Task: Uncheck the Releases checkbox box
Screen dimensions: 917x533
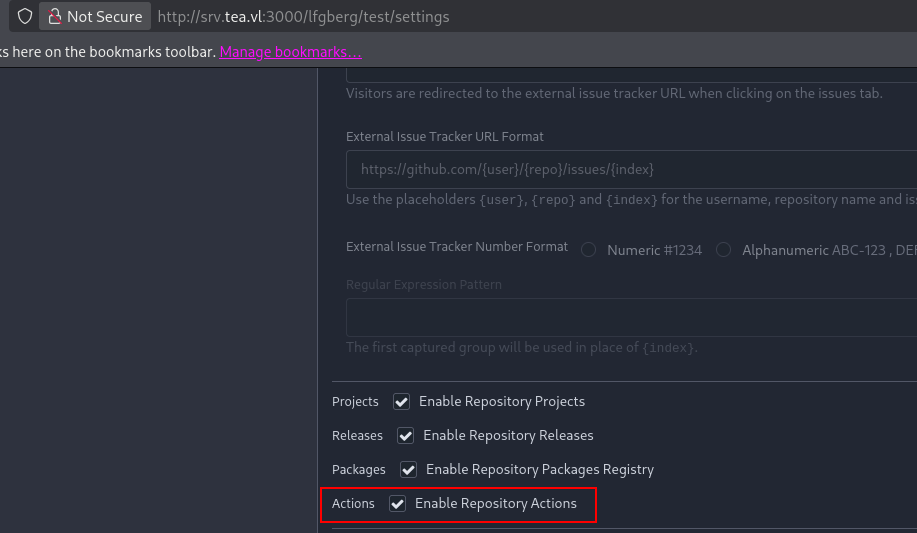Action: click(x=406, y=436)
